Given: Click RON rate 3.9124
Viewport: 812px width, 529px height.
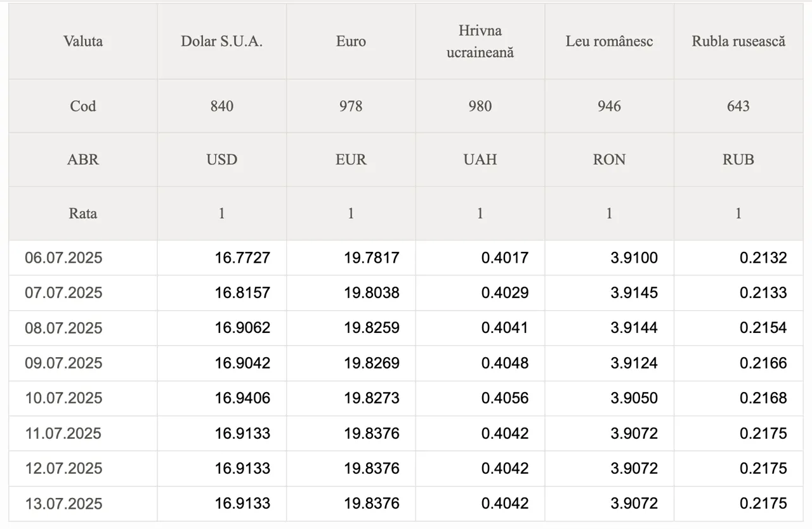Looking at the screenshot, I should [634, 363].
